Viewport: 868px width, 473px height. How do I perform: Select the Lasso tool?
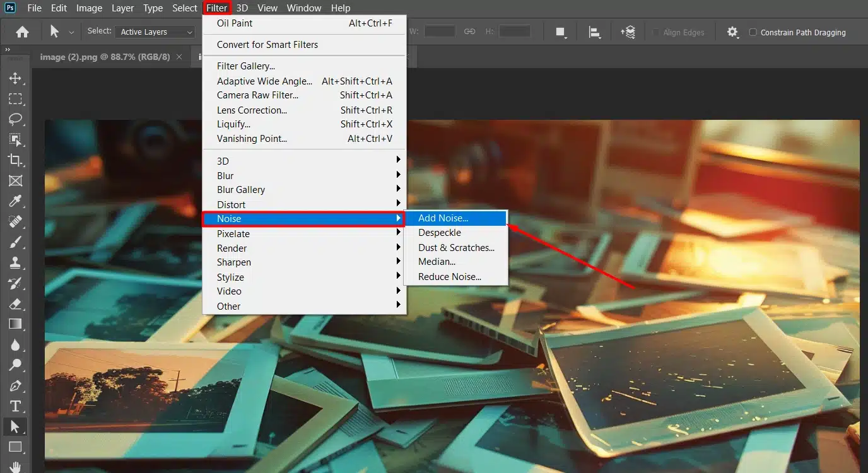click(15, 119)
